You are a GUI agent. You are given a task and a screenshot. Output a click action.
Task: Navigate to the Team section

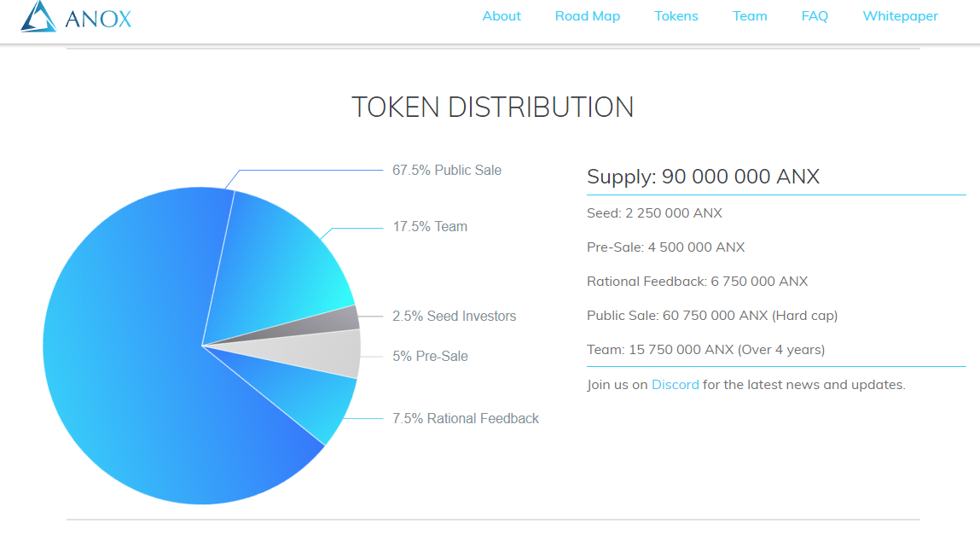[x=750, y=16]
